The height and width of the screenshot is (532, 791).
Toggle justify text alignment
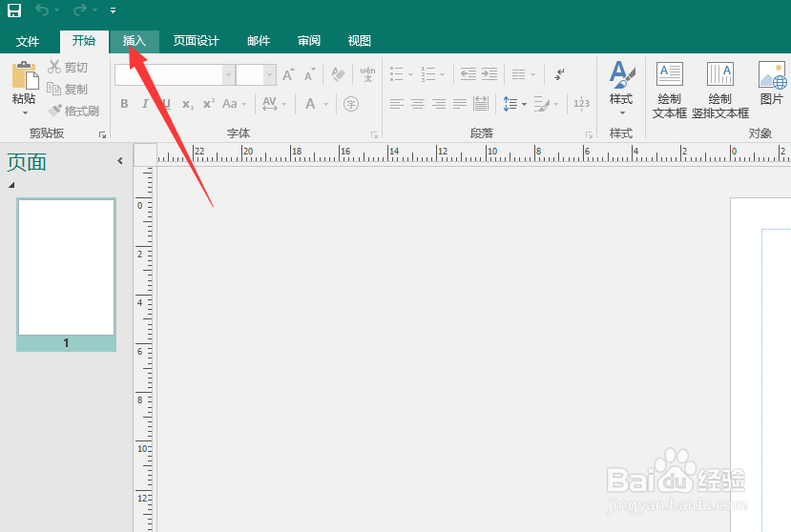coord(460,104)
